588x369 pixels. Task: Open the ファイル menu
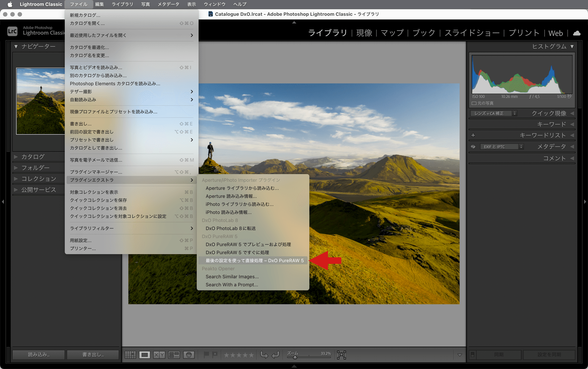[x=79, y=4]
